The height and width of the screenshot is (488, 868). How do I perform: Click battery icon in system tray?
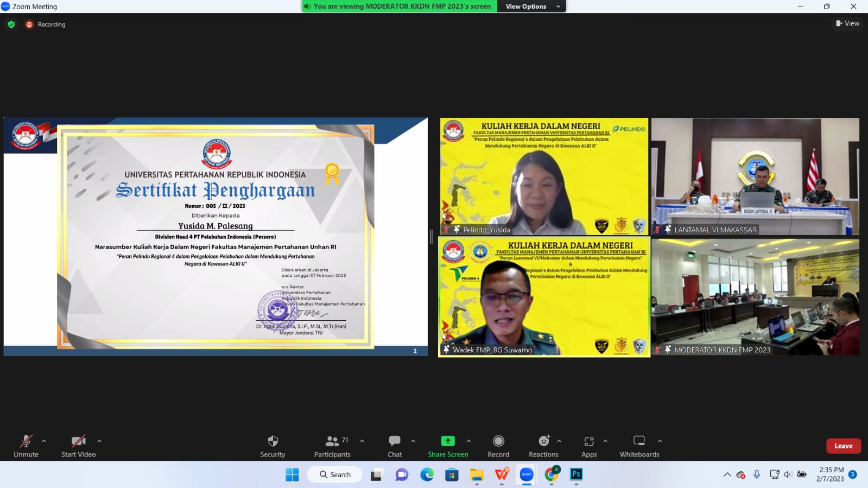tap(802, 475)
